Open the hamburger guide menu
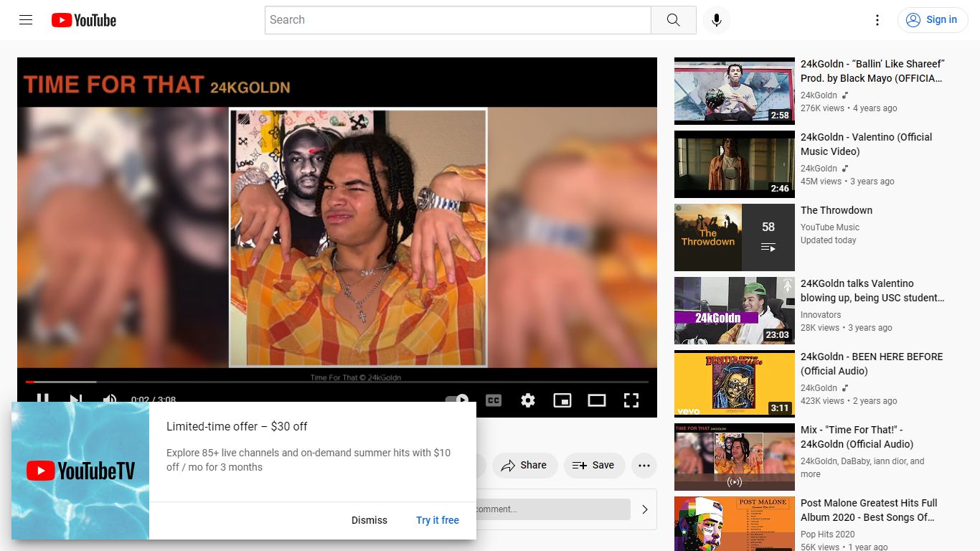Viewport: 980px width, 551px height. pyautogui.click(x=26, y=20)
